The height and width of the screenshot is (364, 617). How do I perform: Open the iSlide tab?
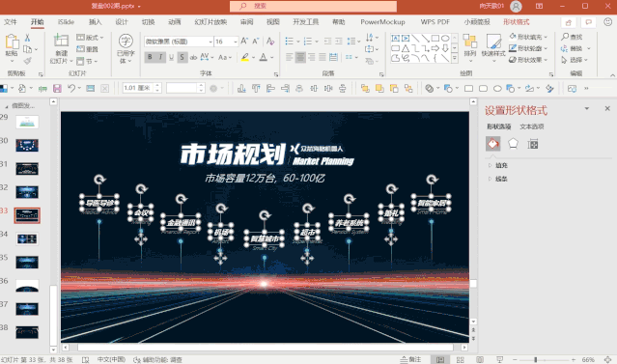tap(66, 22)
